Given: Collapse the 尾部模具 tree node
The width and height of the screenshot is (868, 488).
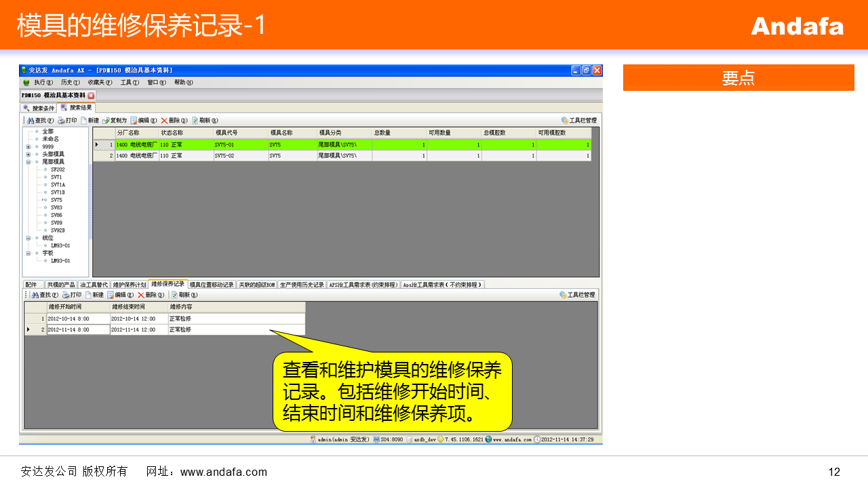Looking at the screenshot, I should (x=28, y=162).
